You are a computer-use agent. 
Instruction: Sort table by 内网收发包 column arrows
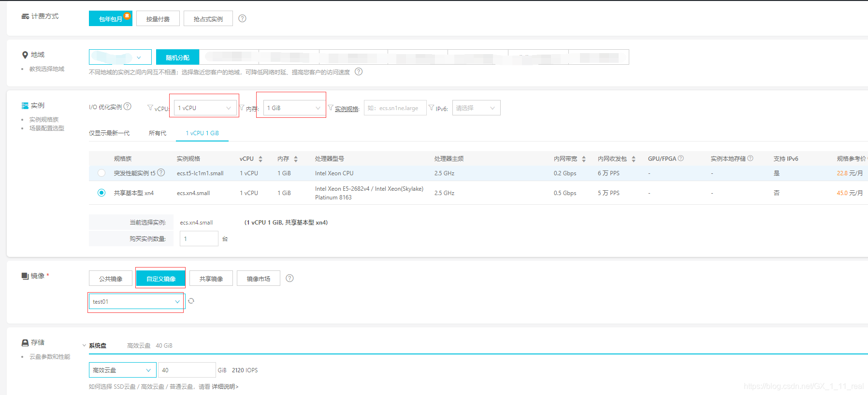click(634, 159)
